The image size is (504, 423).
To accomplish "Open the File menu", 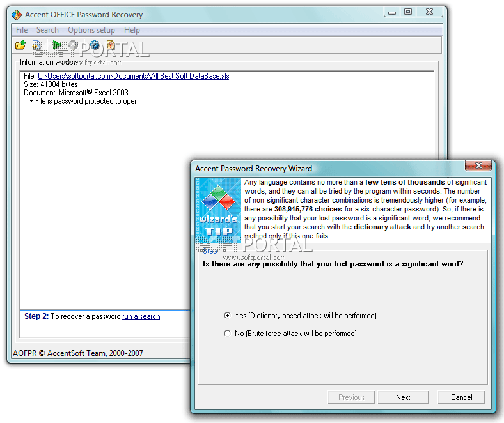I will (x=22, y=30).
